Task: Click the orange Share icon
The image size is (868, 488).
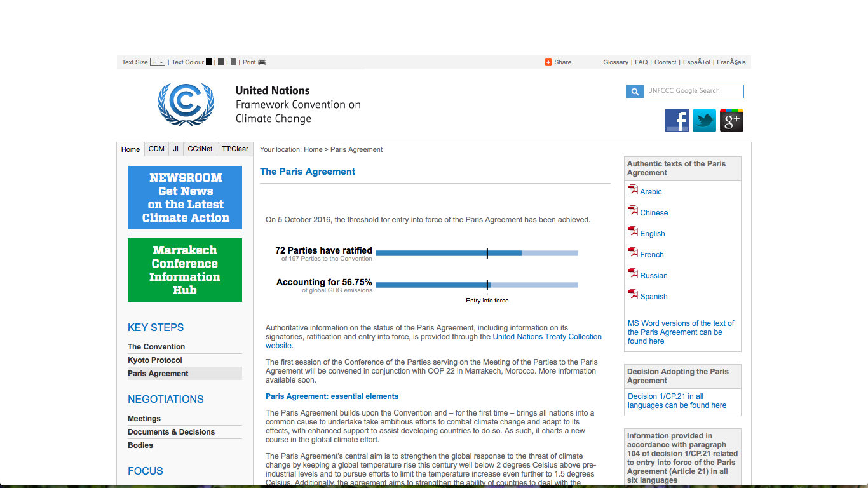Action: click(548, 62)
